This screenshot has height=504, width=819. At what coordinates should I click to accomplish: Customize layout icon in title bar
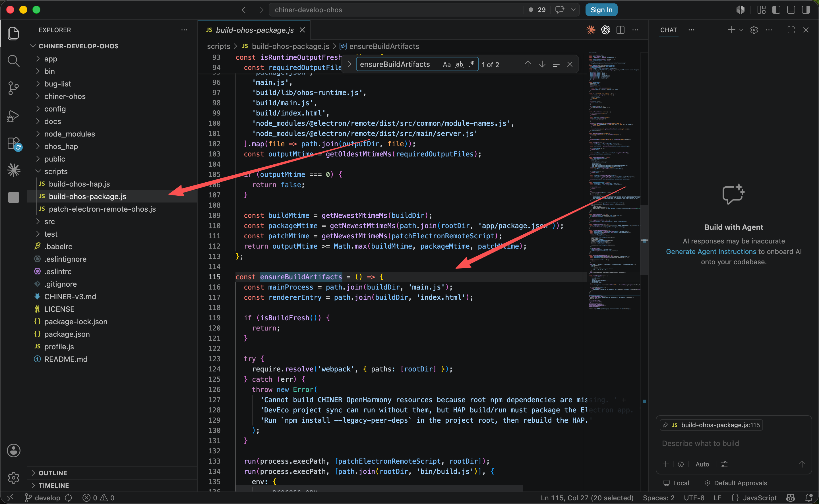[x=761, y=10]
